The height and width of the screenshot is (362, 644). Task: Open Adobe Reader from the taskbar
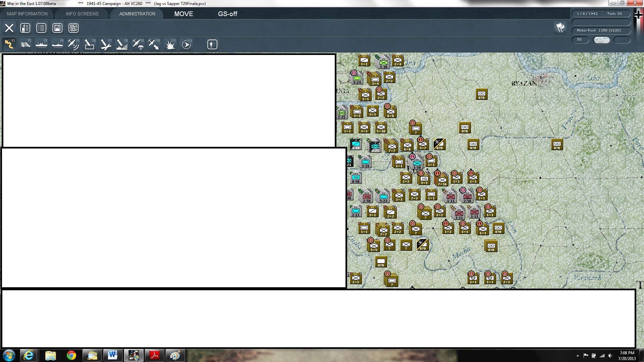pos(155,355)
